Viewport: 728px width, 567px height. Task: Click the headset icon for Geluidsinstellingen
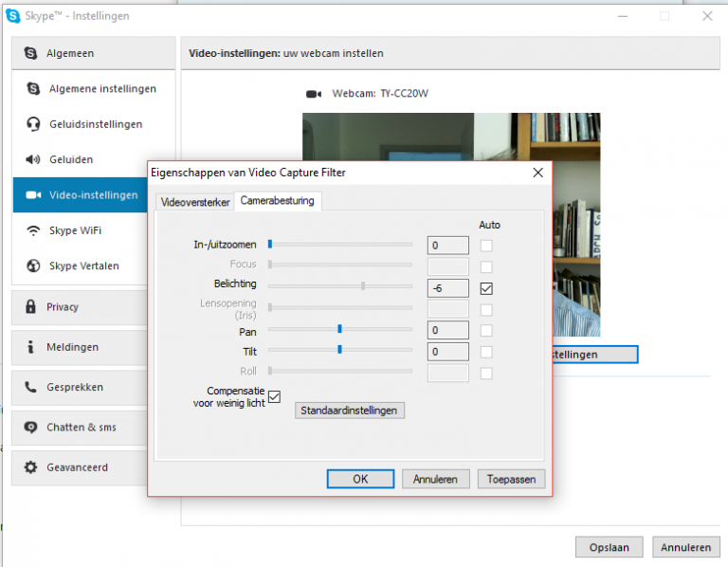click(33, 124)
